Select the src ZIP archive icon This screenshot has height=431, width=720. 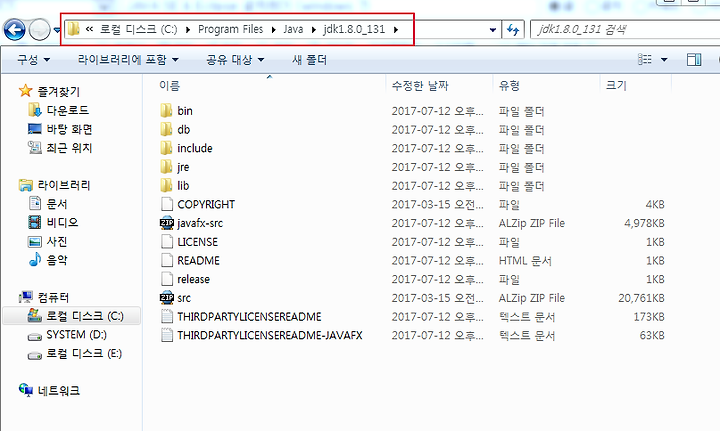pyautogui.click(x=167, y=298)
